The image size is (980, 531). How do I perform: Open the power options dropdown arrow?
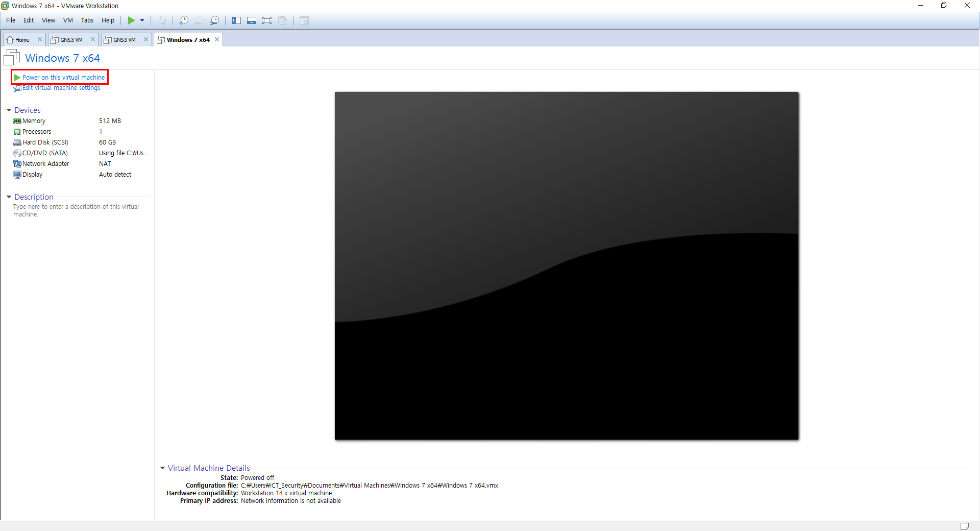[142, 20]
